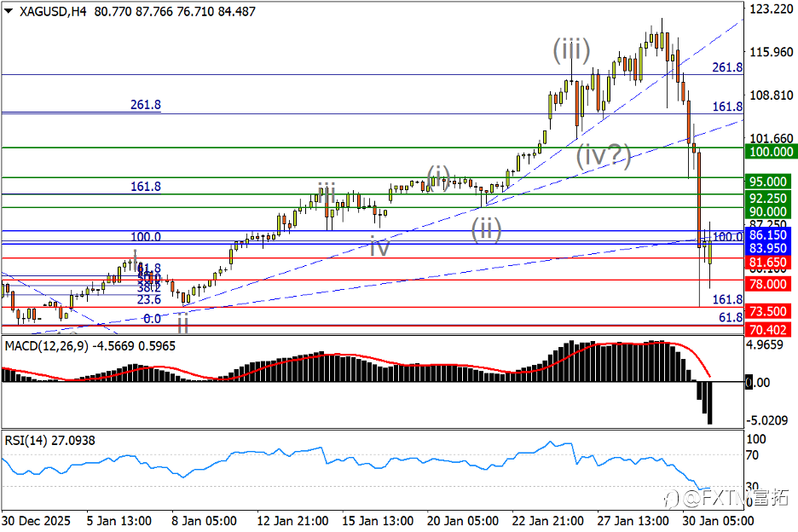
Task: Click the XAGUSD,H4 symbol title text
Action: pos(53,11)
